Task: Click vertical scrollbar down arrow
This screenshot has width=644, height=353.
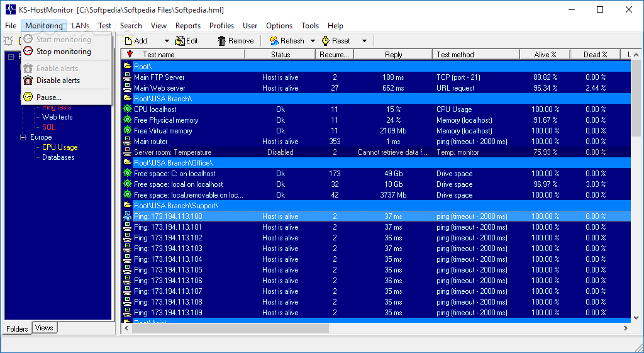Action: point(636,317)
